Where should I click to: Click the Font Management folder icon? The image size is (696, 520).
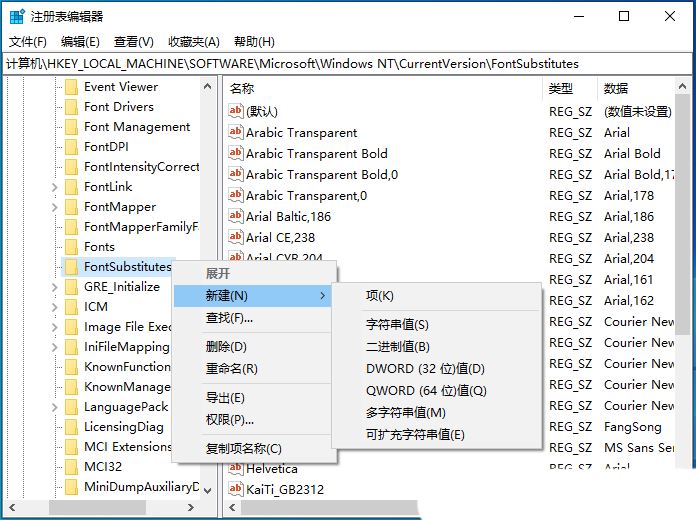pos(71,127)
